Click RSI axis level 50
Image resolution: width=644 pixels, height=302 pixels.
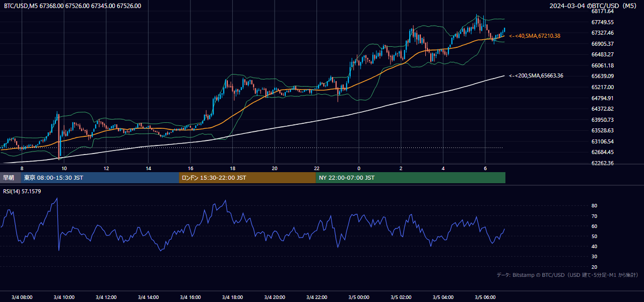pos(594,236)
